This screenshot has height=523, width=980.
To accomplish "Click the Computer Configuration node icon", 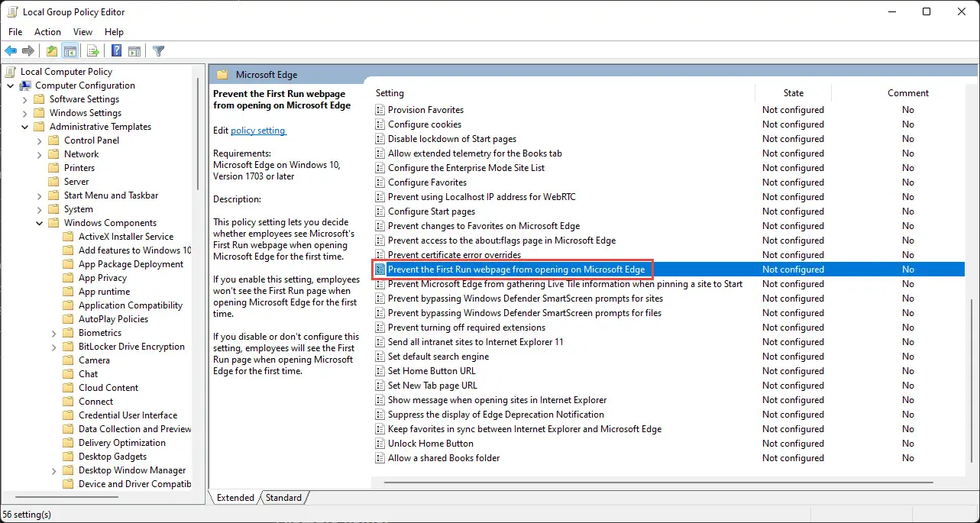I will coord(25,86).
